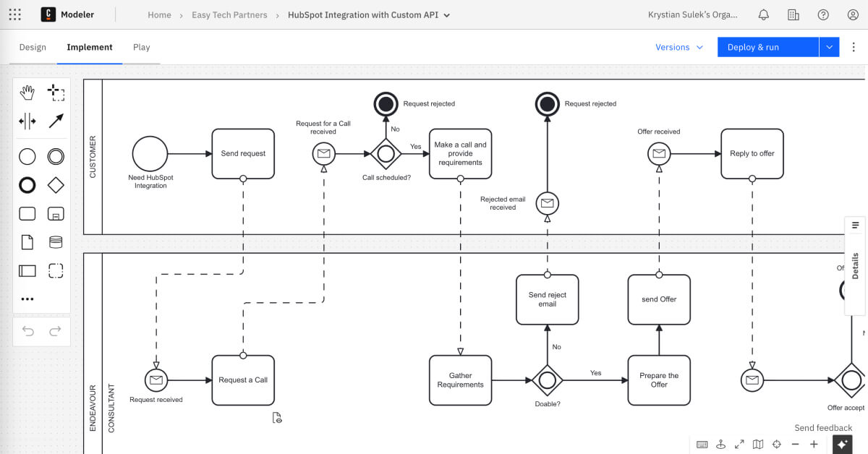The height and width of the screenshot is (454, 868).
Task: Activate the create/remove space tool
Action: (27, 121)
